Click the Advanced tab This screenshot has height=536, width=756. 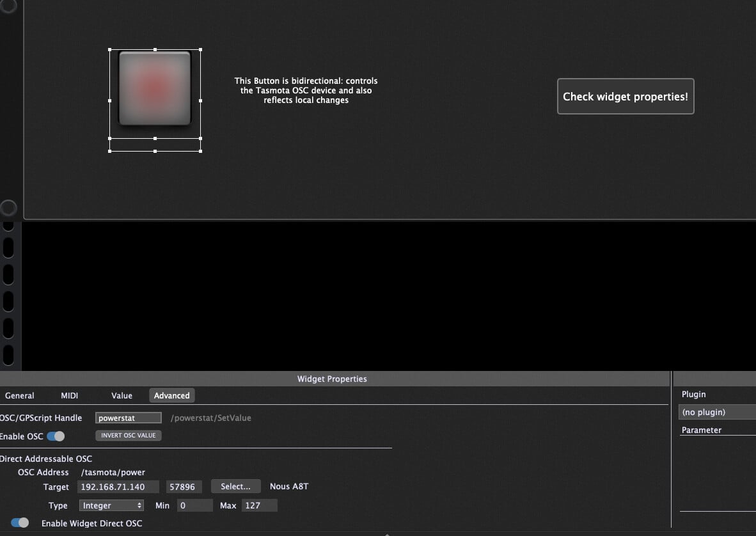click(x=171, y=396)
